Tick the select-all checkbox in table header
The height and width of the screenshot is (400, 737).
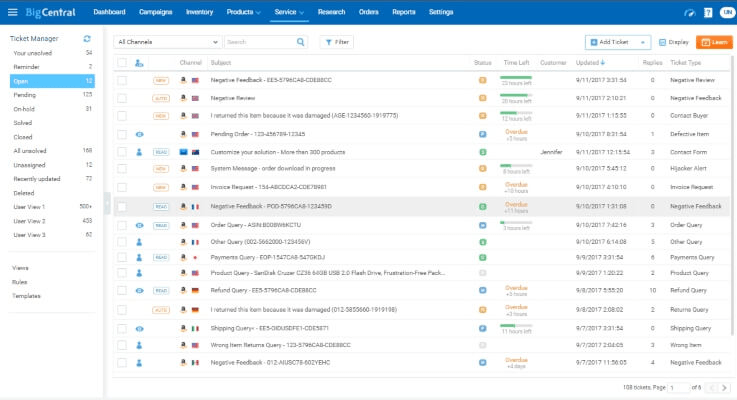(122, 63)
